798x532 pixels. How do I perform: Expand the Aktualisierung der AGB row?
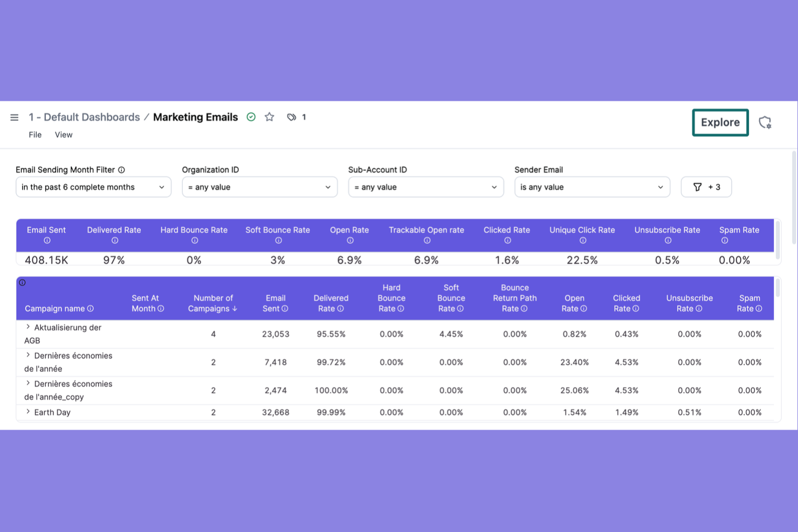tap(27, 326)
